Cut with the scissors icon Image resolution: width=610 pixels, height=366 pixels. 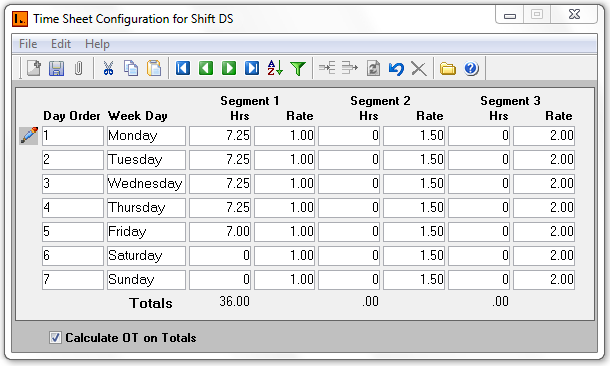click(x=108, y=68)
